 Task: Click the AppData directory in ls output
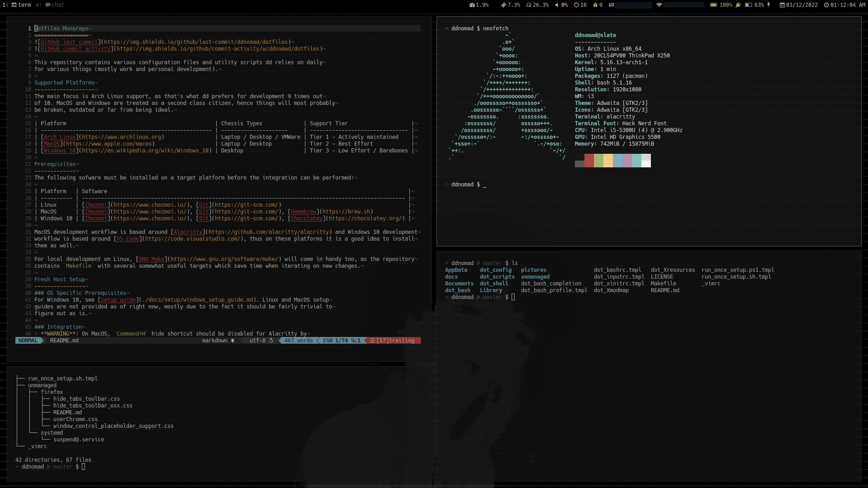pos(456,270)
